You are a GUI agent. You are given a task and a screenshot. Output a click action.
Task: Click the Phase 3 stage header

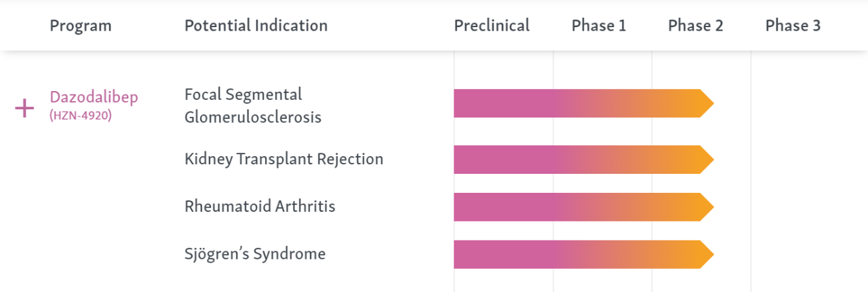click(793, 26)
